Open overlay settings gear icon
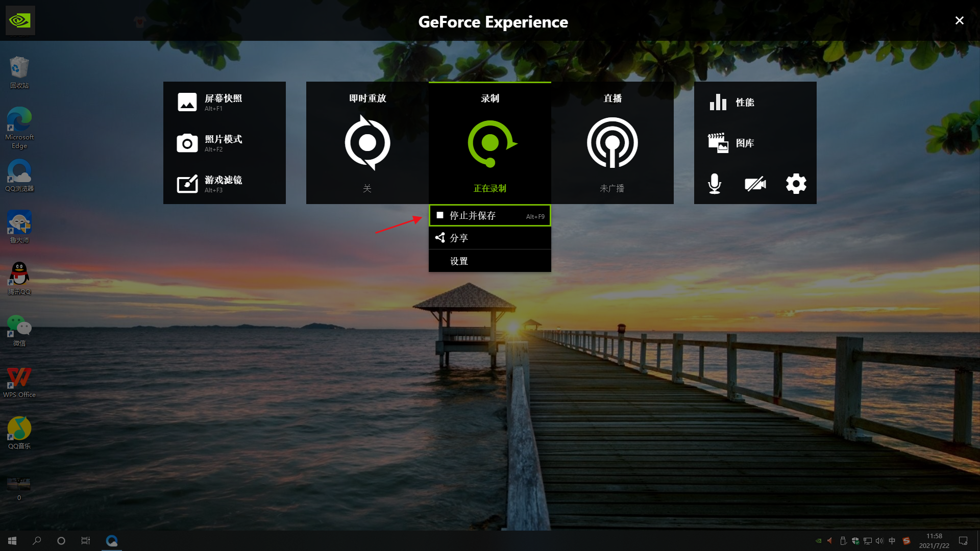Viewport: 980px width, 551px height. coord(796,184)
